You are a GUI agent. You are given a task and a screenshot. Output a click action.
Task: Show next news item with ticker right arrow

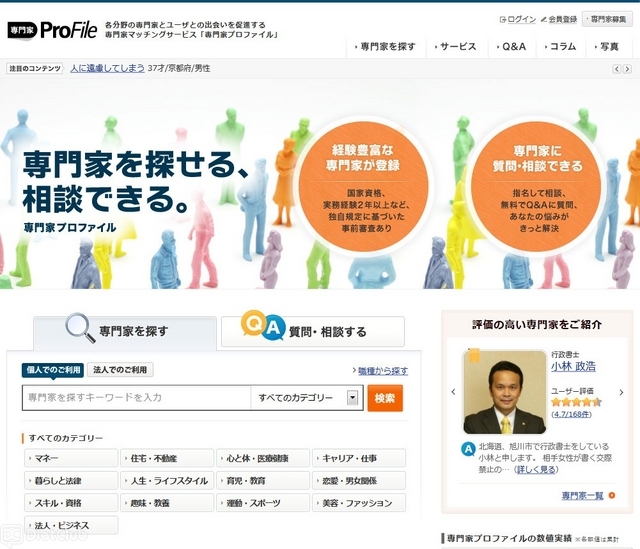[x=627, y=68]
